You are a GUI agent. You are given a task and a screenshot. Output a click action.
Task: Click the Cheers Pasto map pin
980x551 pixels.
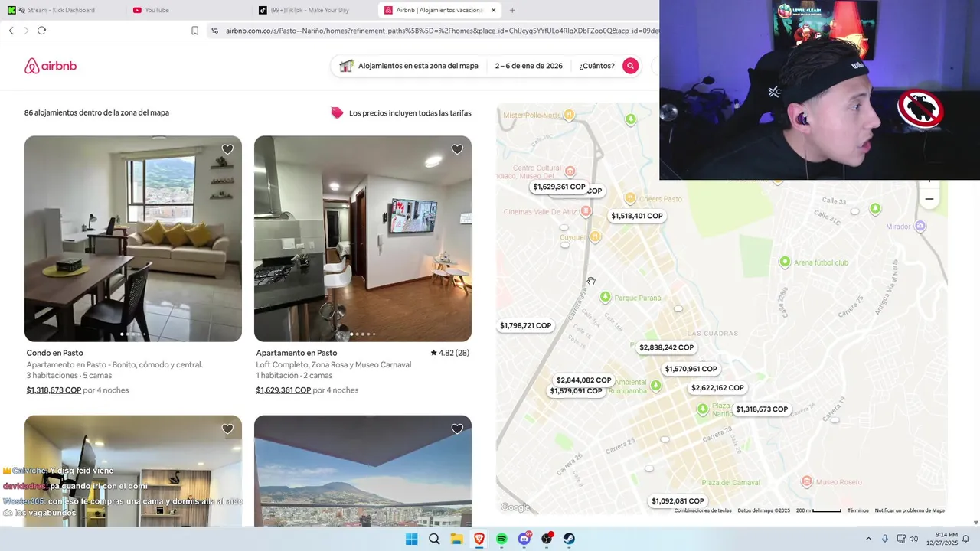(x=630, y=198)
